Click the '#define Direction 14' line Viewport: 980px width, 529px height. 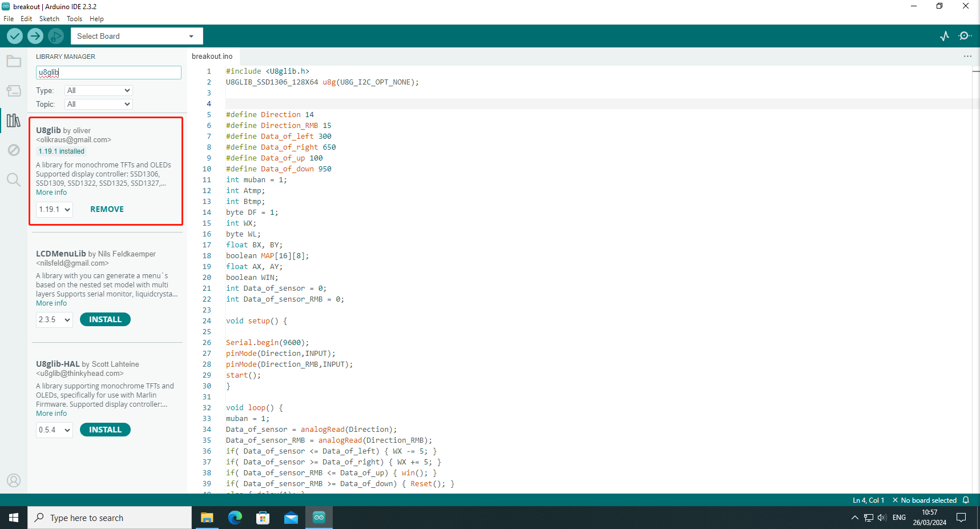tap(270, 115)
